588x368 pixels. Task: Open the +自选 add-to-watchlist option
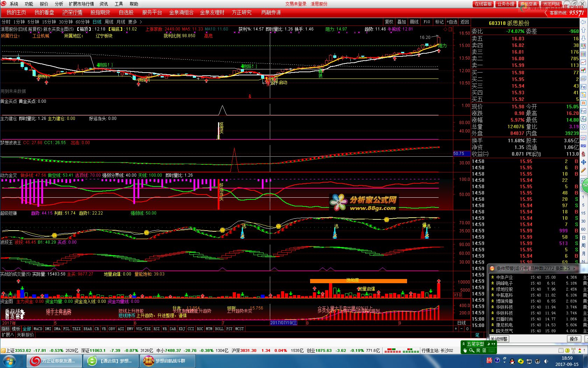click(x=452, y=22)
